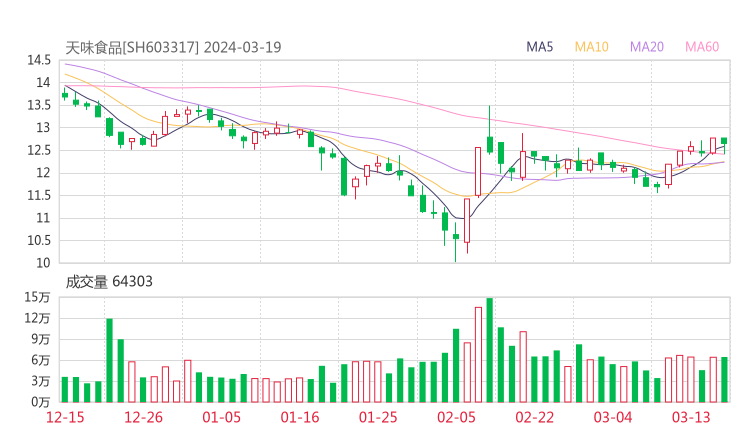Click the 10.5 price axis label

(39, 240)
